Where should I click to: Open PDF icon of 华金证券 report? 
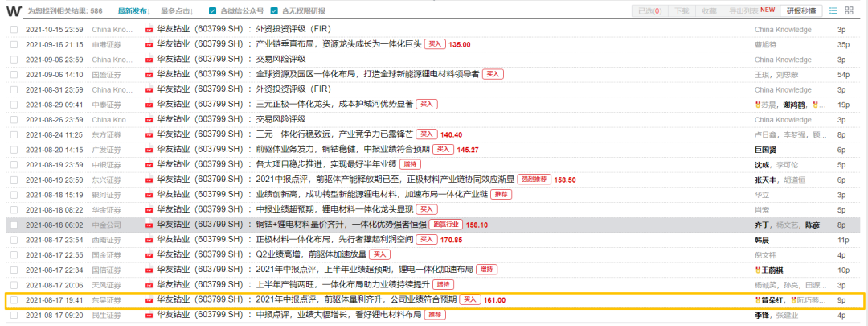coord(149,209)
